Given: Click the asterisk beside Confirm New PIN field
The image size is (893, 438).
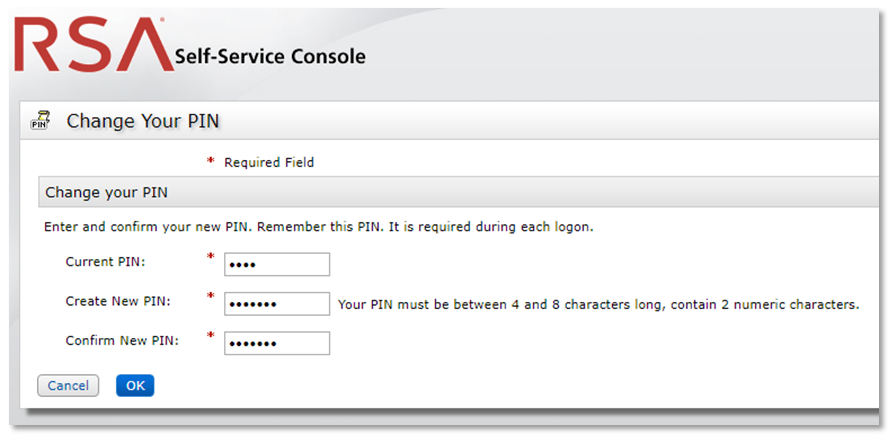Looking at the screenshot, I should click(x=211, y=337).
